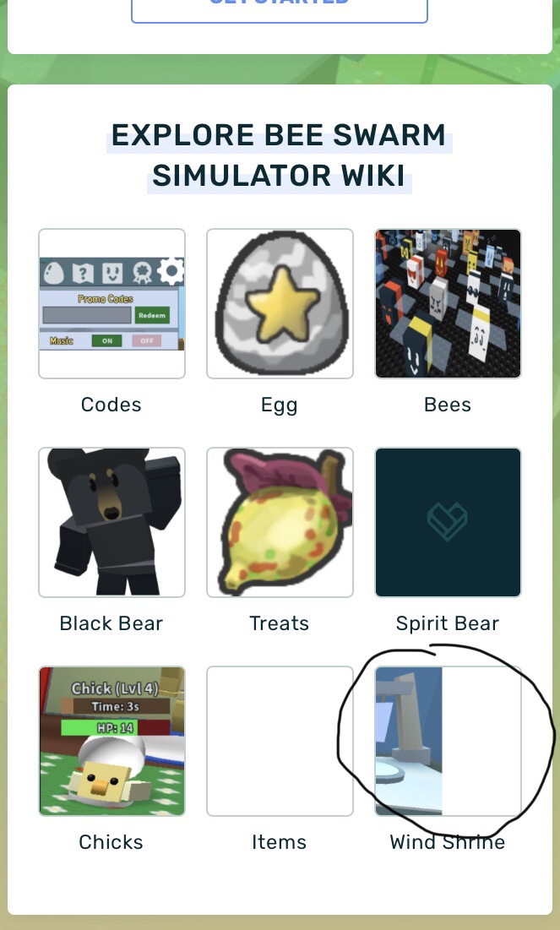
Task: Open the star Egg icon tile
Action: point(280,304)
